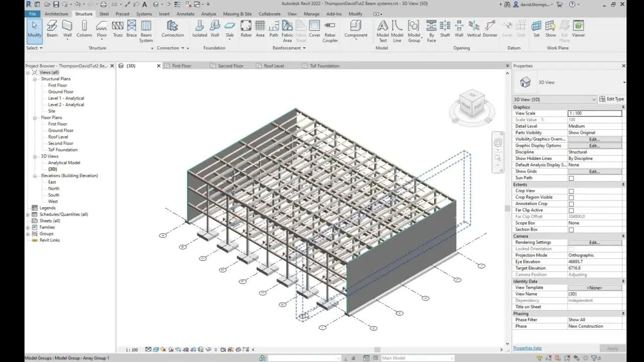The height and width of the screenshot is (362, 644).
Task: Click the Rebar tool
Action: pos(246,29)
